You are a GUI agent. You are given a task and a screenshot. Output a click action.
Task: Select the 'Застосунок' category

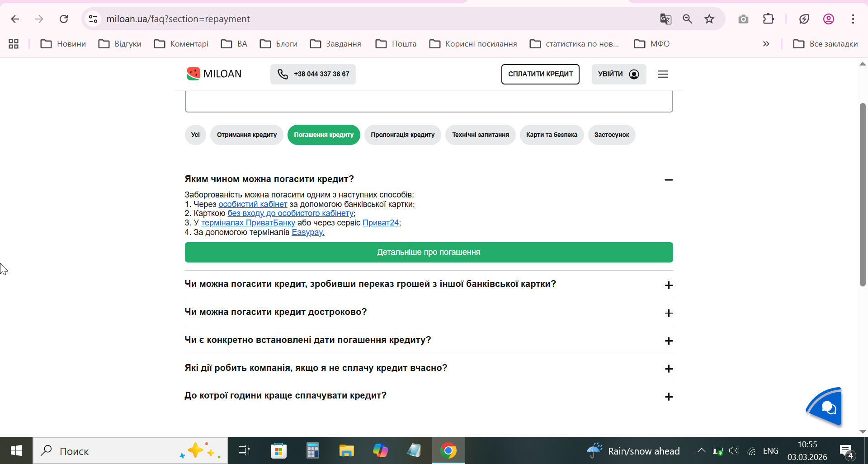click(x=612, y=135)
